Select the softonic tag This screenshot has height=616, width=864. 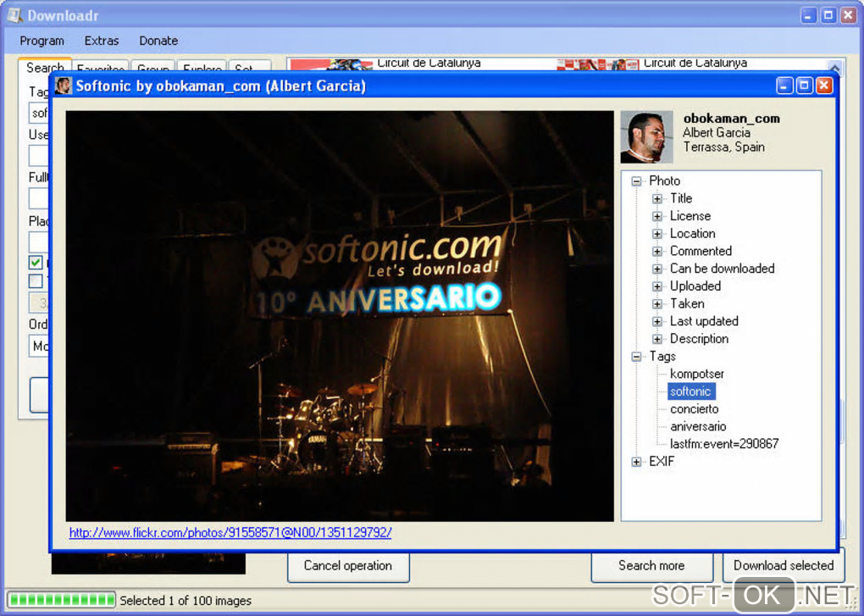click(x=691, y=391)
